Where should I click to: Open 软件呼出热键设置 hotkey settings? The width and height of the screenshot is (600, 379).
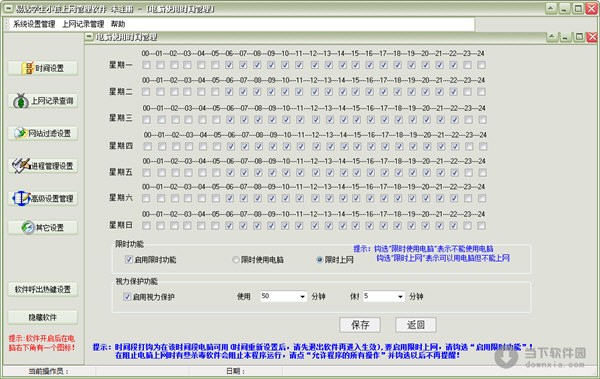[43, 289]
